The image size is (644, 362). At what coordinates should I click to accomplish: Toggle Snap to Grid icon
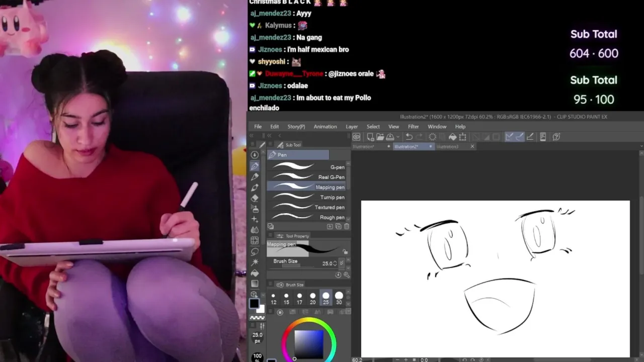point(530,137)
